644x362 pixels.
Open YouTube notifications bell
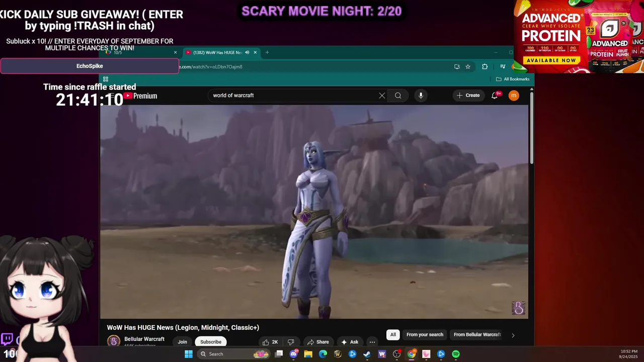click(495, 95)
